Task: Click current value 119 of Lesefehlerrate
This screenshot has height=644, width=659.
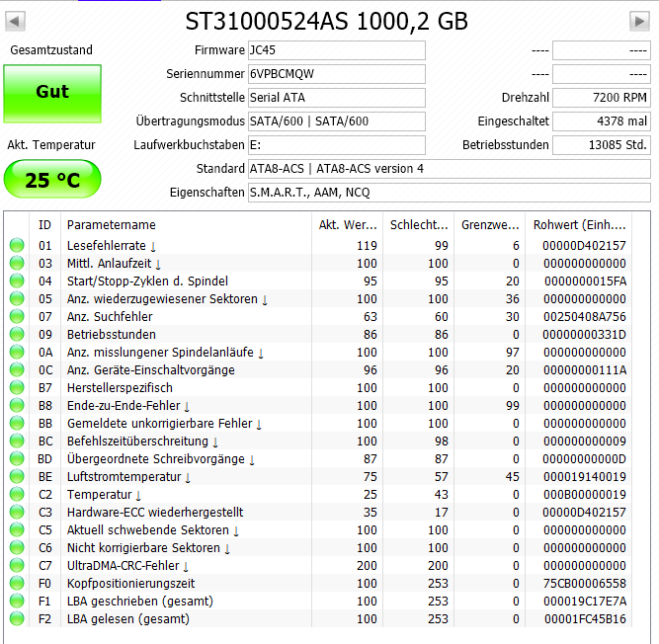Action: tap(367, 245)
